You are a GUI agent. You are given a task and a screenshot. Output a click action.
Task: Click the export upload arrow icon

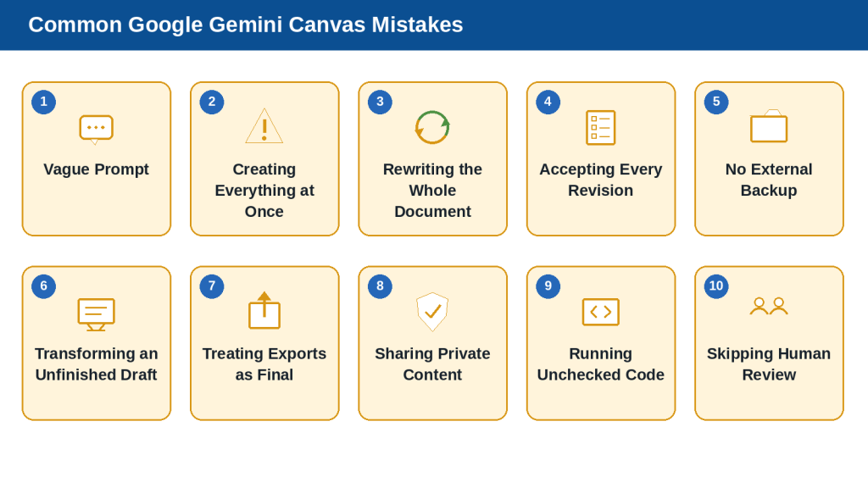tap(264, 310)
